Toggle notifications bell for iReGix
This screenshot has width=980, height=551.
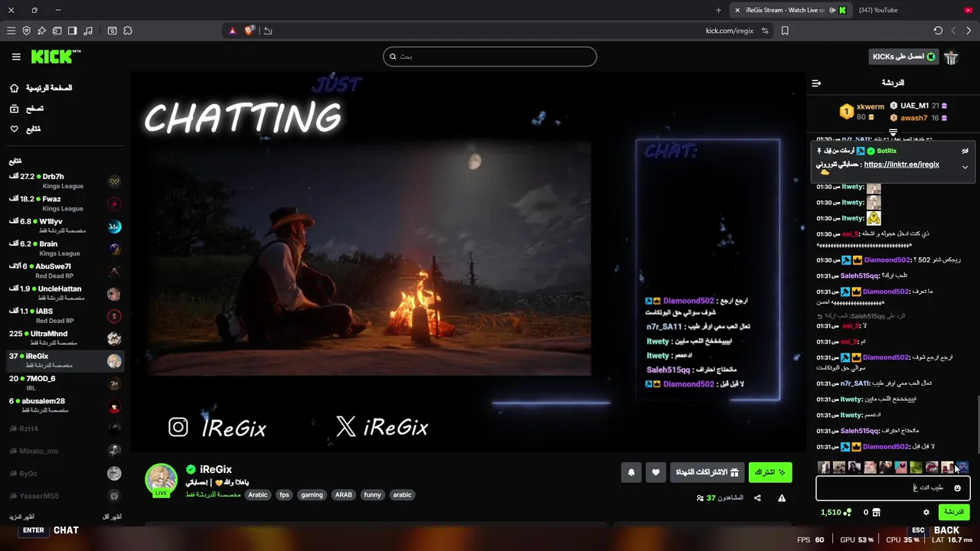click(631, 473)
